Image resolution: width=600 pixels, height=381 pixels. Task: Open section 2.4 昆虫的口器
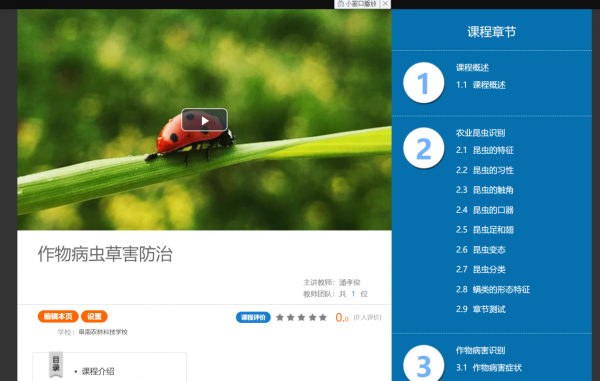tap(485, 210)
